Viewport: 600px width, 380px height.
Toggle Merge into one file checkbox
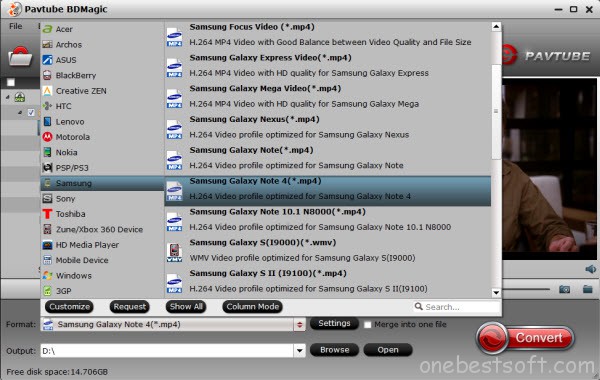point(367,325)
